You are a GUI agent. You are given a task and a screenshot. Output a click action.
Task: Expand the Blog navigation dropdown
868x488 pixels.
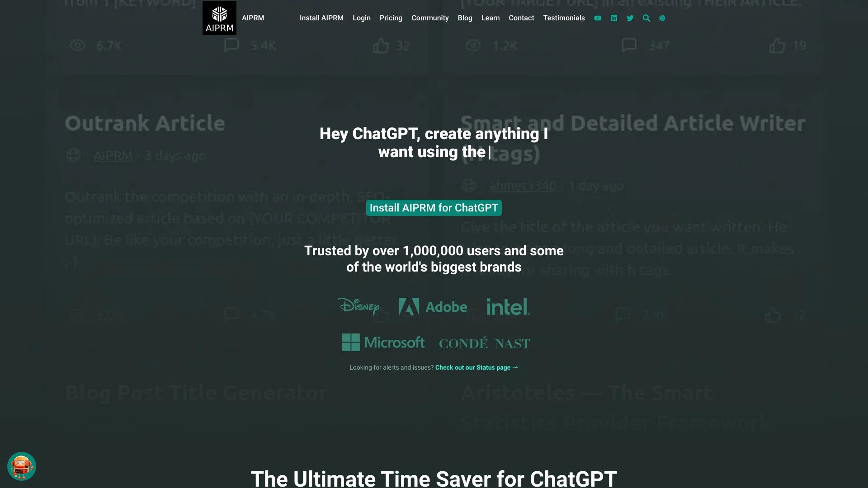465,18
